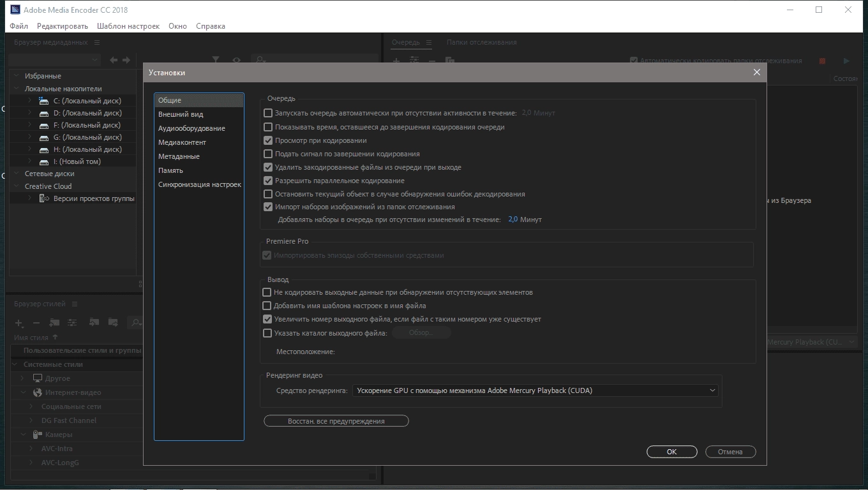Select the Медиаконтент preferences category
Screen dimensions: 868x490
coord(183,142)
